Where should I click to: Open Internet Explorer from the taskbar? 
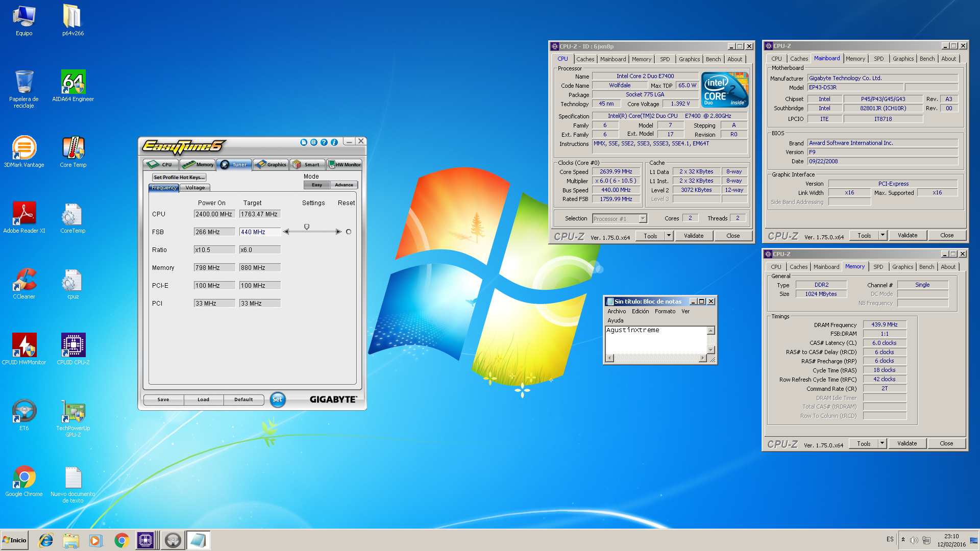point(46,540)
